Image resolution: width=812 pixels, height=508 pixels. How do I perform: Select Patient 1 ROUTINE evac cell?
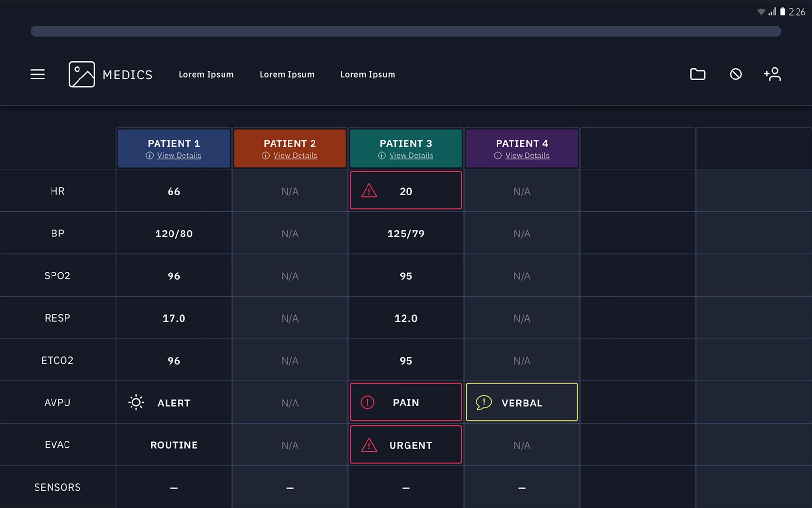(x=174, y=445)
